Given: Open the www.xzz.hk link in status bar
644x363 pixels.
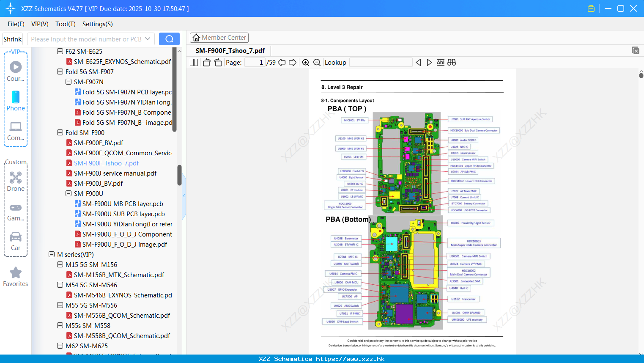Looking at the screenshot, I should [350, 359].
